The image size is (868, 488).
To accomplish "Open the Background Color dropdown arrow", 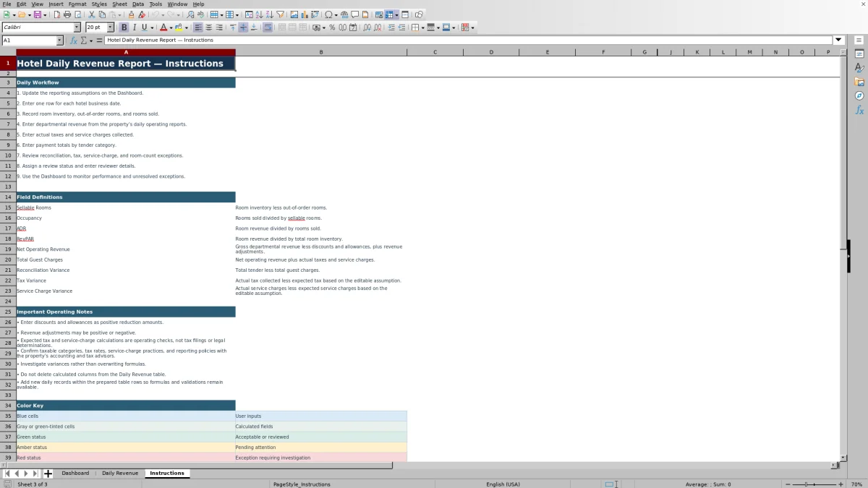I will click(x=186, y=27).
